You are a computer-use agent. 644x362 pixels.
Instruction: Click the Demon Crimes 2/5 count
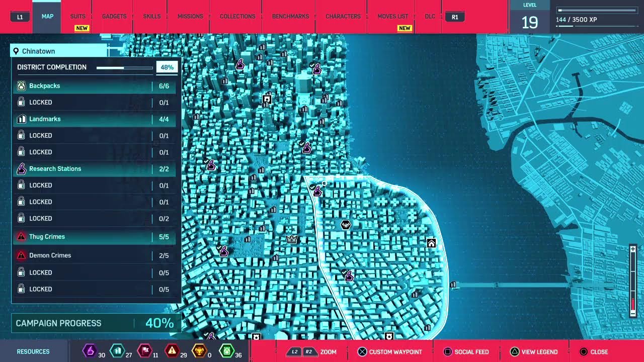164,255
